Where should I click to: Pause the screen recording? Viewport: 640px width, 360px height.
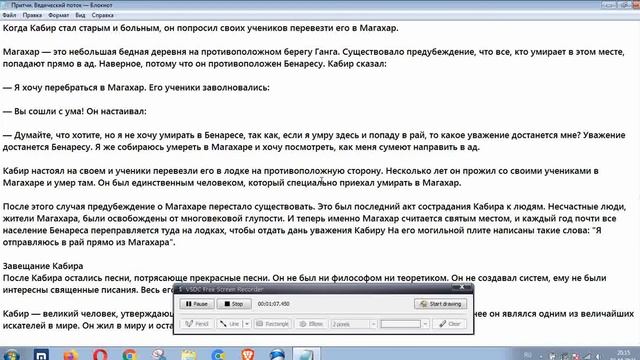point(196,304)
